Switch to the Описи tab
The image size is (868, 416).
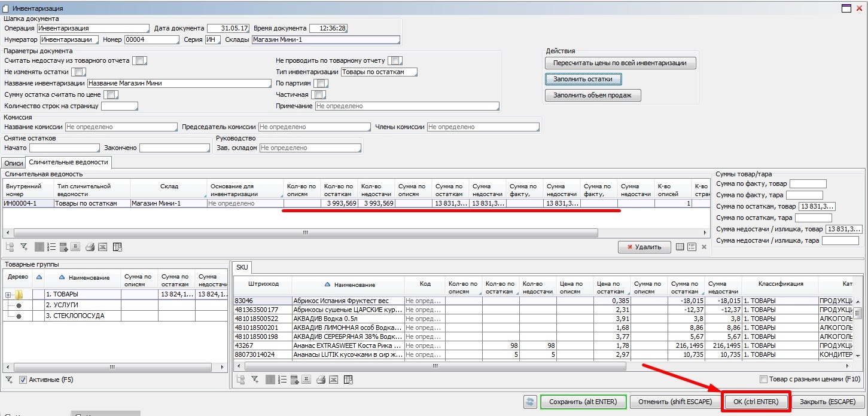point(14,163)
